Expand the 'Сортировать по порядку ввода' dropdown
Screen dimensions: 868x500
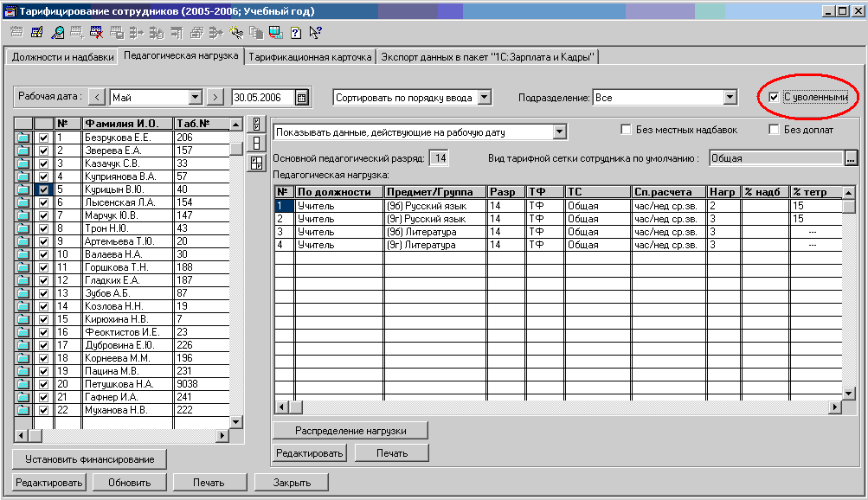click(484, 98)
